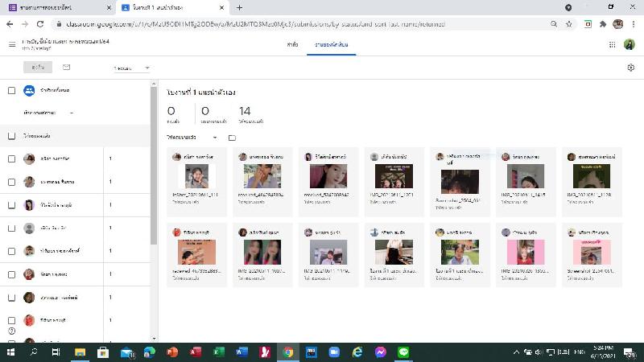The width and height of the screenshot is (644, 362).
Task: Select the student work tab
Action: 332,44
